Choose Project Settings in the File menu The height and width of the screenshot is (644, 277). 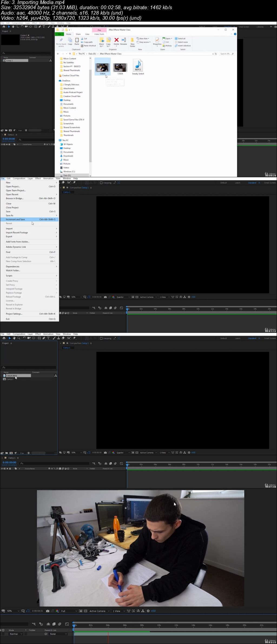30,314
